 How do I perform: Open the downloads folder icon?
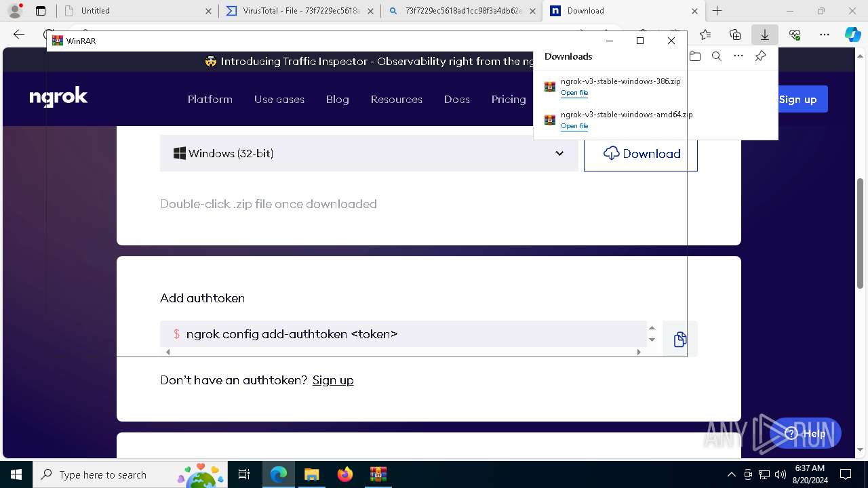(694, 56)
